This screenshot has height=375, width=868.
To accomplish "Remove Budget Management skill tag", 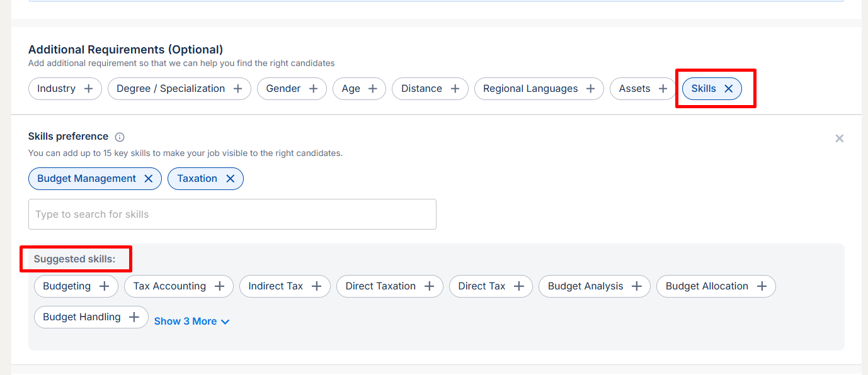I will point(149,179).
